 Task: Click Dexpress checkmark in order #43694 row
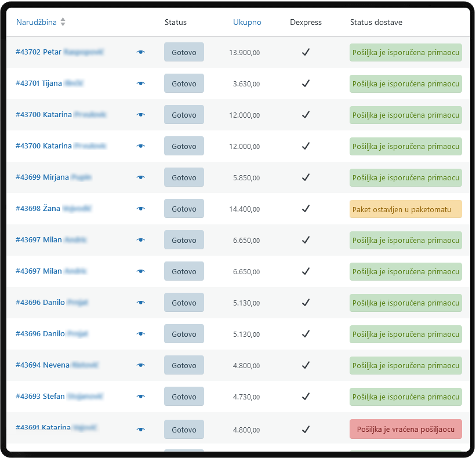[306, 365]
